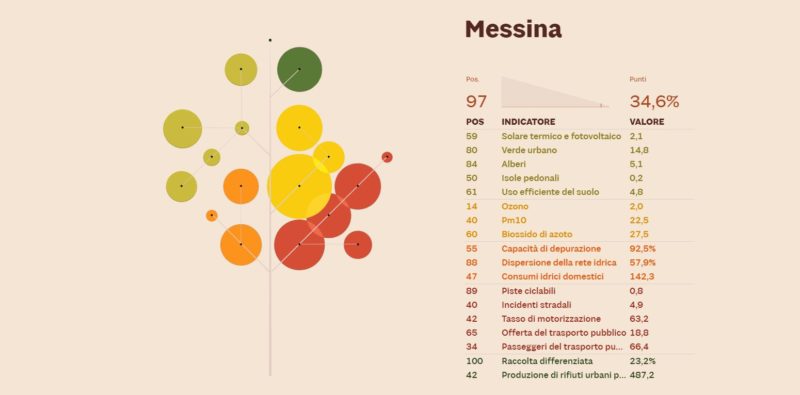Click the tiny orange circle on the left
Image resolution: width=800 pixels, height=395 pixels.
pos(212,215)
